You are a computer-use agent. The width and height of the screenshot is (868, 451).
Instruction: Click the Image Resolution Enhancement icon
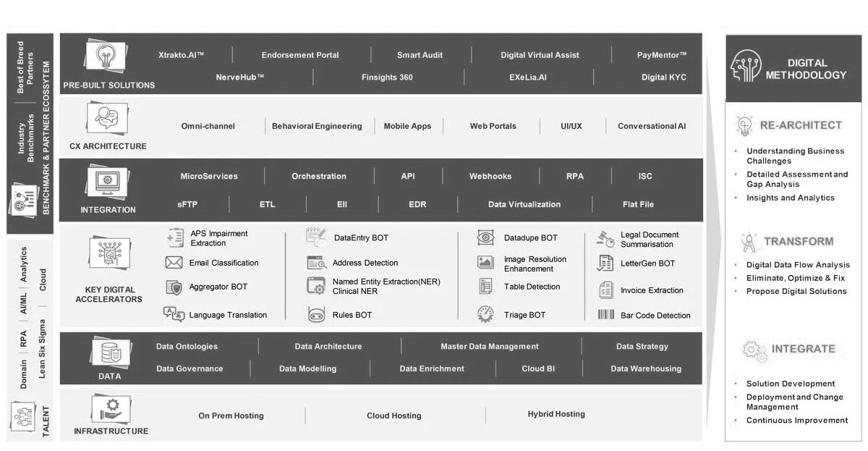(x=485, y=262)
